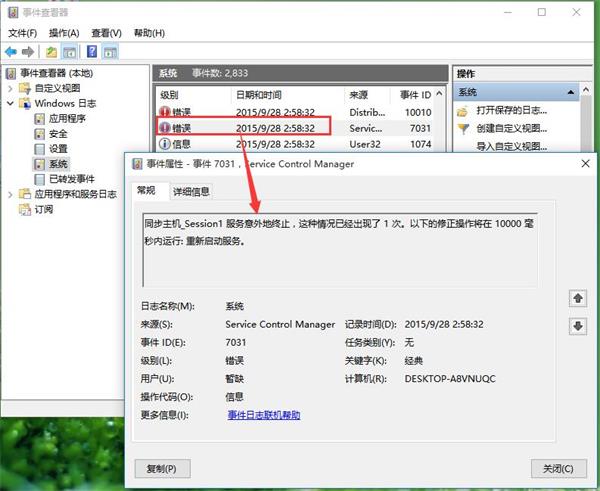Click the open saved log folder icon
This screenshot has height=491, width=600.
coord(462,110)
